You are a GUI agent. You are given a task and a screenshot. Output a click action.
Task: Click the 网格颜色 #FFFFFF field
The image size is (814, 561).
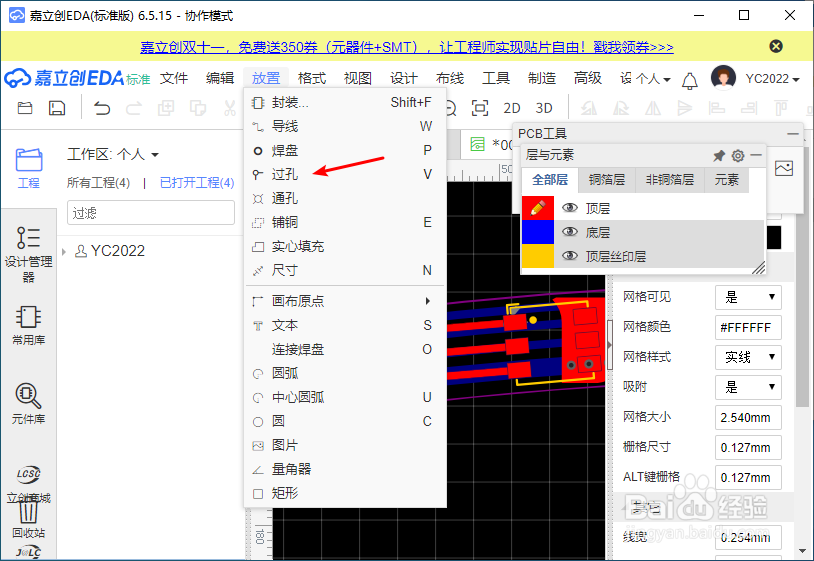click(748, 327)
